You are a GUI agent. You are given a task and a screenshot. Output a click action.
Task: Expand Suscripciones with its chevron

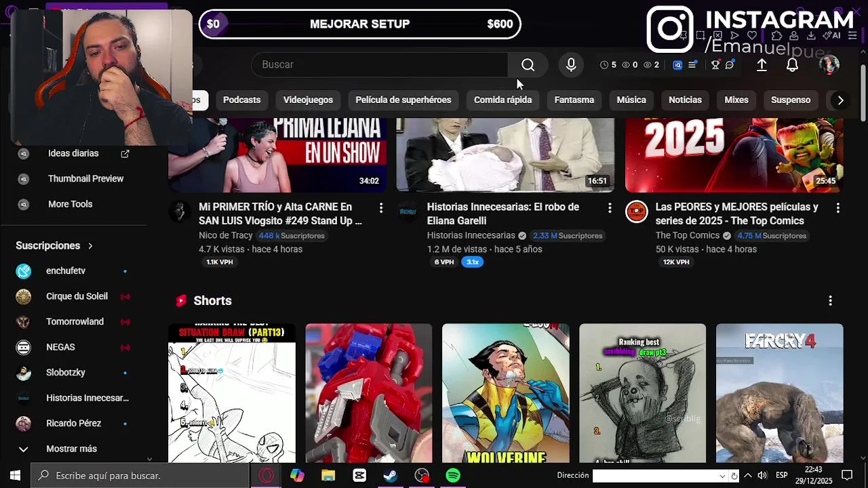coord(90,245)
